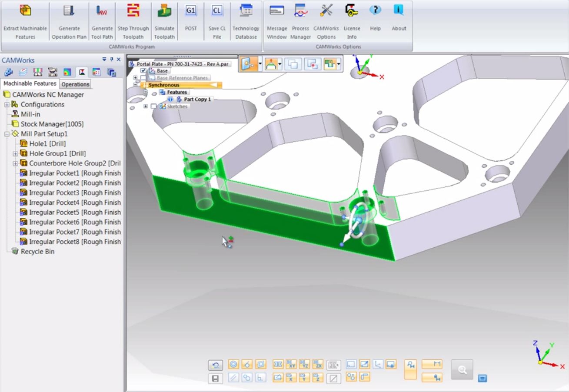569x392 pixels.
Task: Collapse the Mill Part Setup1 node
Action: (6, 134)
